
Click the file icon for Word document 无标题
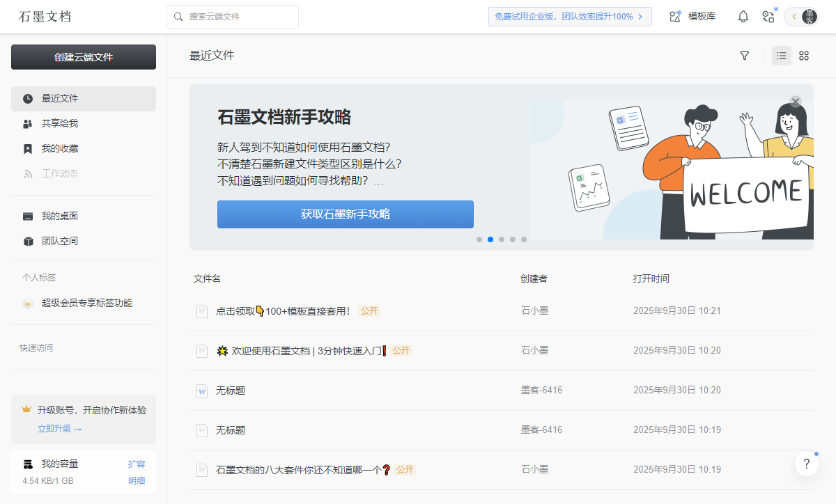pos(202,391)
